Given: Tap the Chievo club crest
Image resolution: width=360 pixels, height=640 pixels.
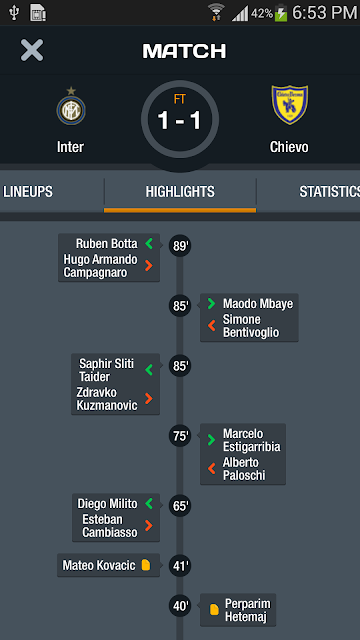Looking at the screenshot, I should 289,104.
